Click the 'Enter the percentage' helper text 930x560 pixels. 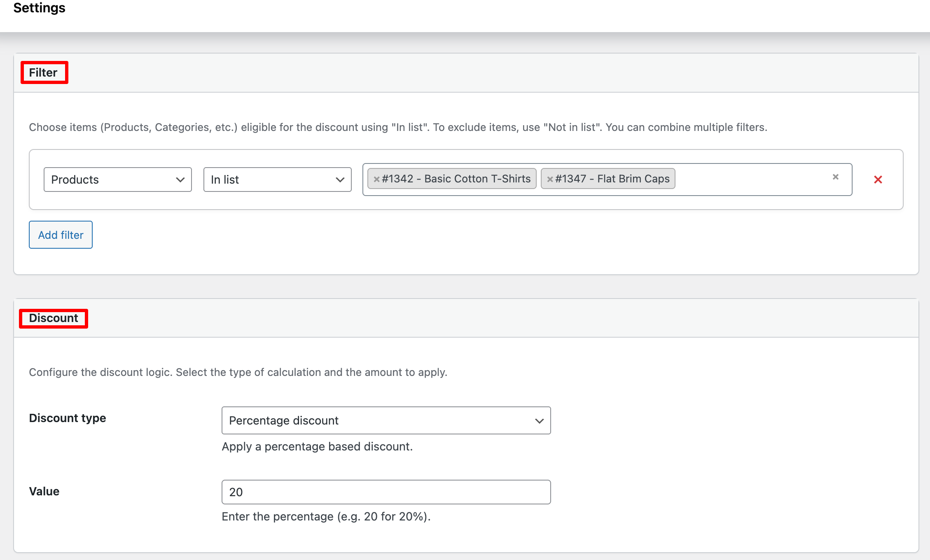[x=326, y=516]
